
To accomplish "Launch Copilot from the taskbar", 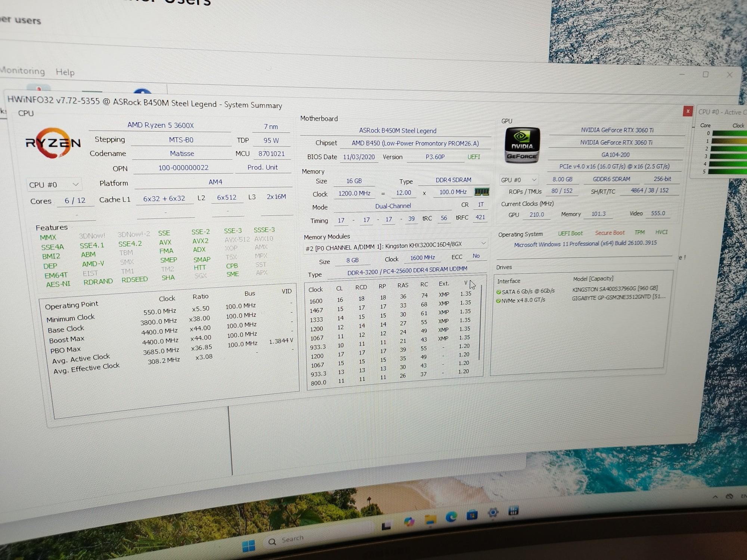I will point(409,522).
